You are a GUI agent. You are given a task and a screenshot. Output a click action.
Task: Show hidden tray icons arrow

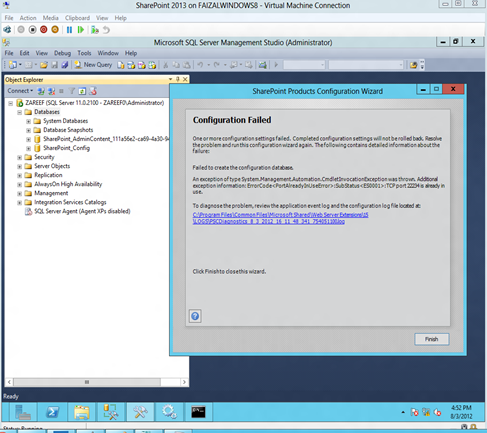coord(403,412)
